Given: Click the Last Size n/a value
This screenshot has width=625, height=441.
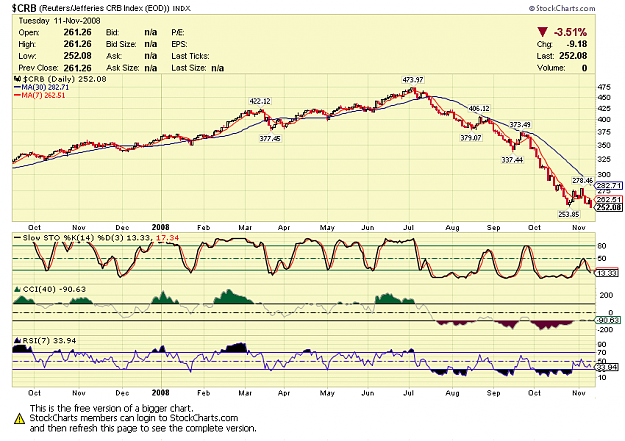Looking at the screenshot, I should 217,68.
